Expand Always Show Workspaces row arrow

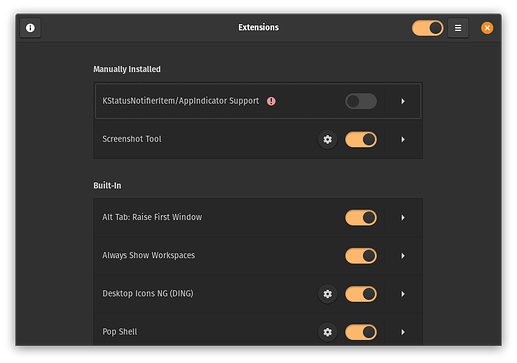pyautogui.click(x=403, y=256)
